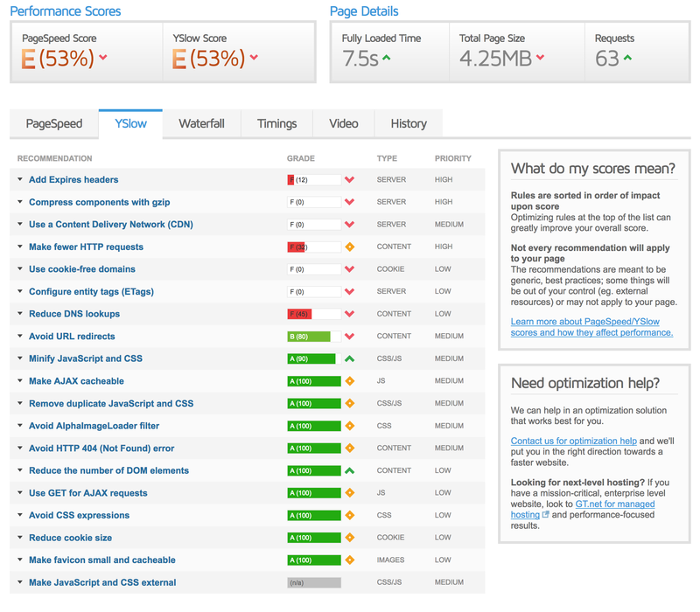Click the red trend arrow in Avoid URL redirects row
This screenshot has height=612, width=700.
tap(349, 337)
